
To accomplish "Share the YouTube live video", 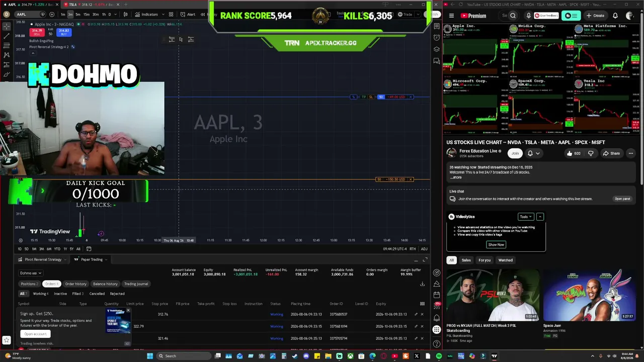I will [x=612, y=153].
